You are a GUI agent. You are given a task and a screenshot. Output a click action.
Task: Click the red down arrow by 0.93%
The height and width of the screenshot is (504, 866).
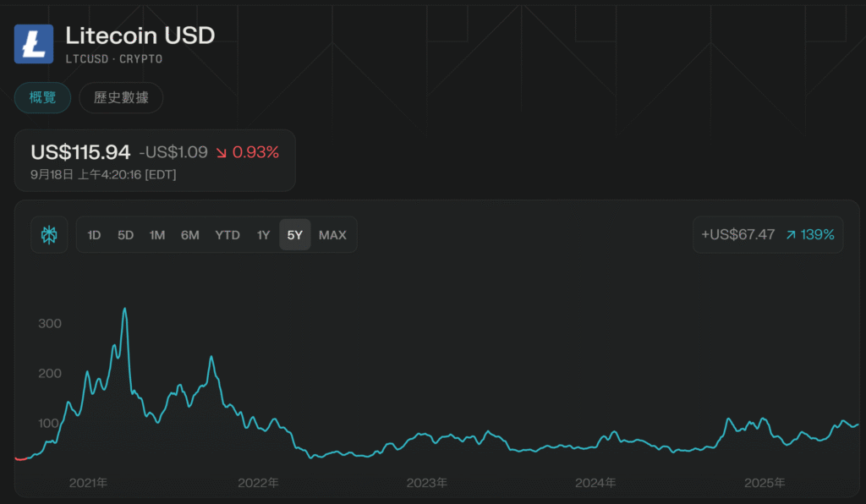coord(222,153)
